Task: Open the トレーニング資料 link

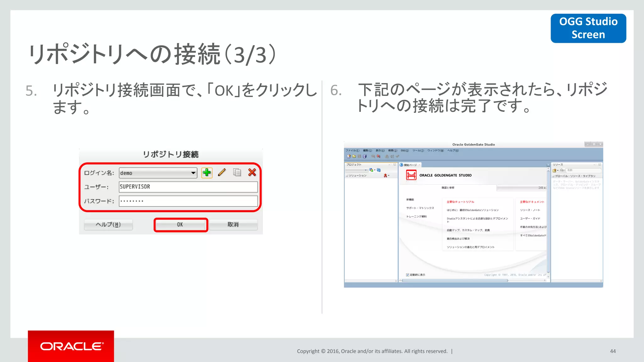Action: click(x=416, y=217)
